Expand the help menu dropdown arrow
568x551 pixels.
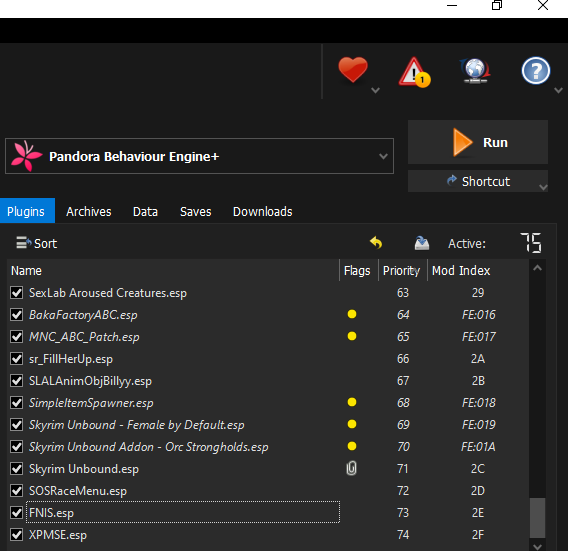click(x=559, y=90)
